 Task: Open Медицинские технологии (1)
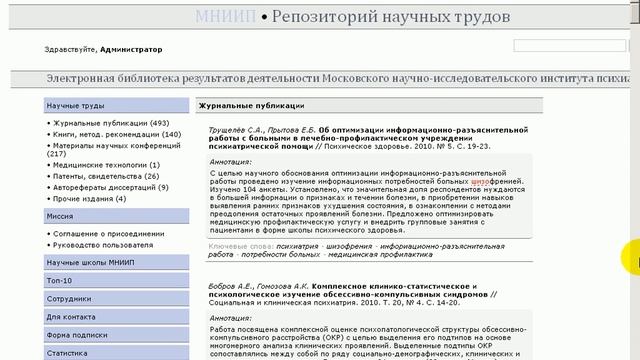106,165
